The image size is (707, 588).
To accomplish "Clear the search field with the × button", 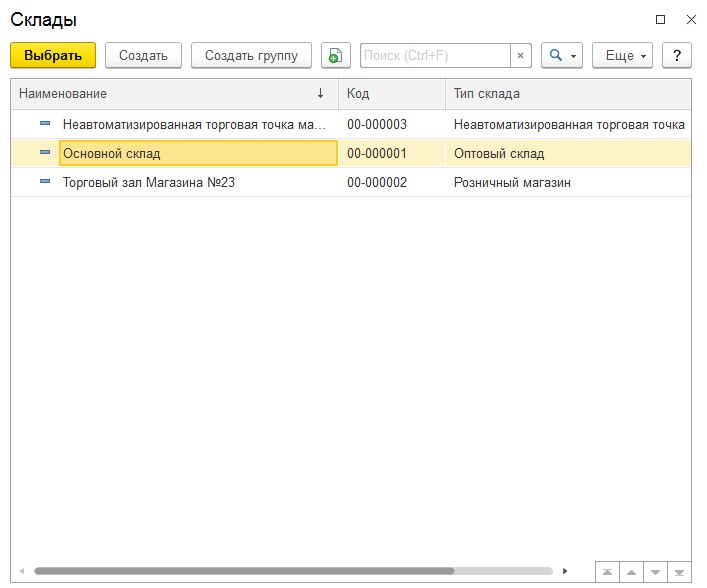I will 520,56.
